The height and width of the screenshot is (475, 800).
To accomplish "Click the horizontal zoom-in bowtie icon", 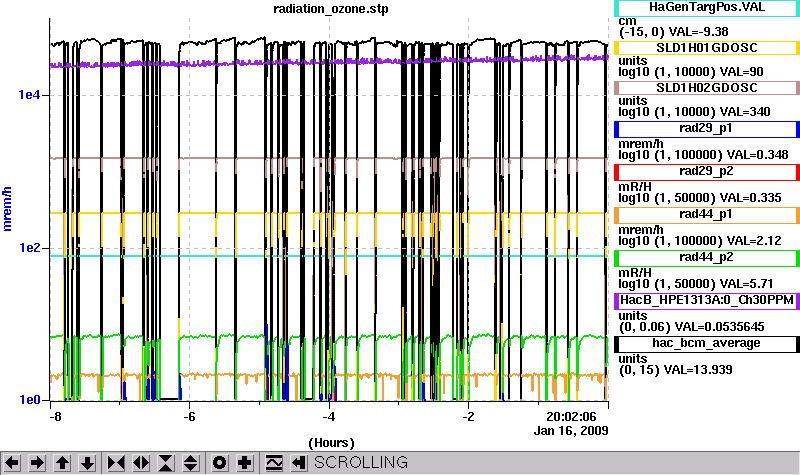I will [x=116, y=463].
